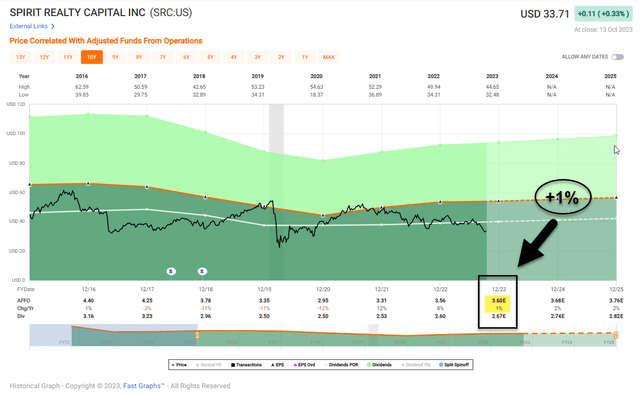640x395 pixels.
Task: Click the split marker at 12/18
Action: (202, 271)
